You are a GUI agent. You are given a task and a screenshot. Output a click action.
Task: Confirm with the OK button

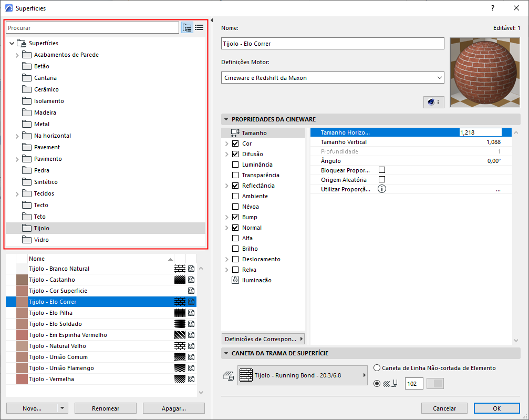click(496, 408)
